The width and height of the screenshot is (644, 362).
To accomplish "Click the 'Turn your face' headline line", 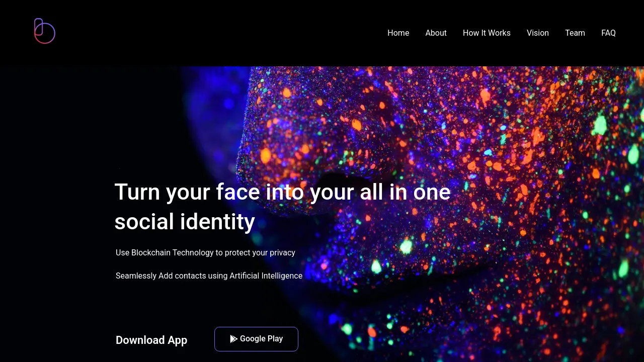I will click(x=282, y=192).
